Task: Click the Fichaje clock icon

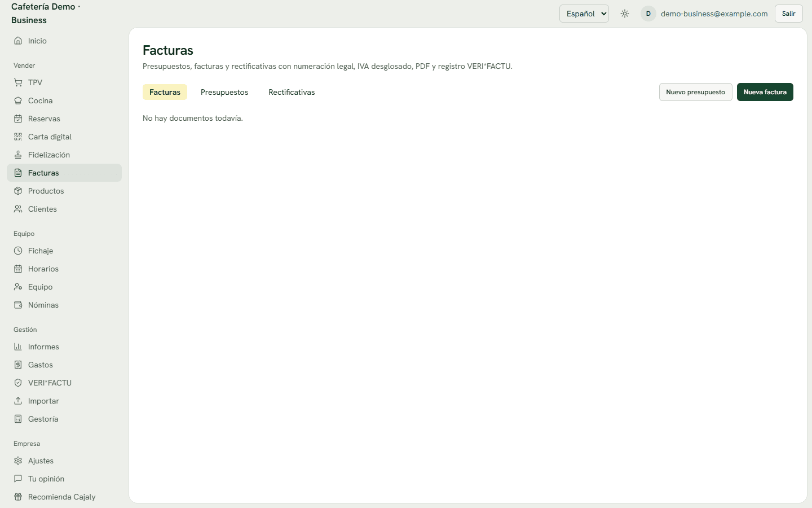Action: [18, 251]
